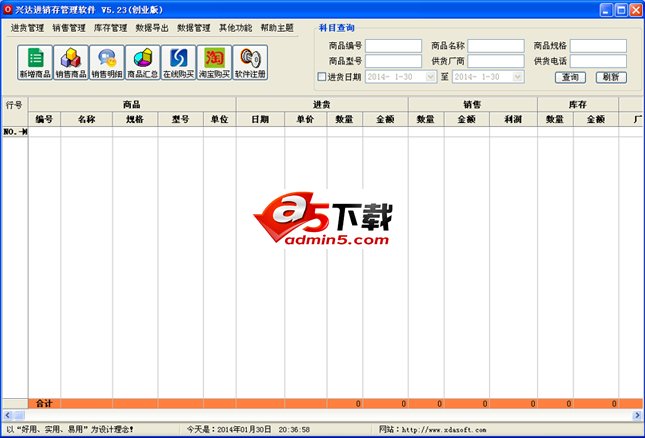The width and height of the screenshot is (645, 438).
Task: Launch the 淘宝购买 Taobao purchase button
Action: [214, 63]
